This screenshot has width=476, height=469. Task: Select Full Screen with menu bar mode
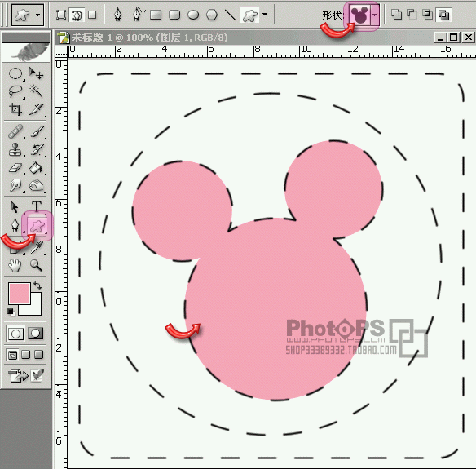(x=26, y=355)
